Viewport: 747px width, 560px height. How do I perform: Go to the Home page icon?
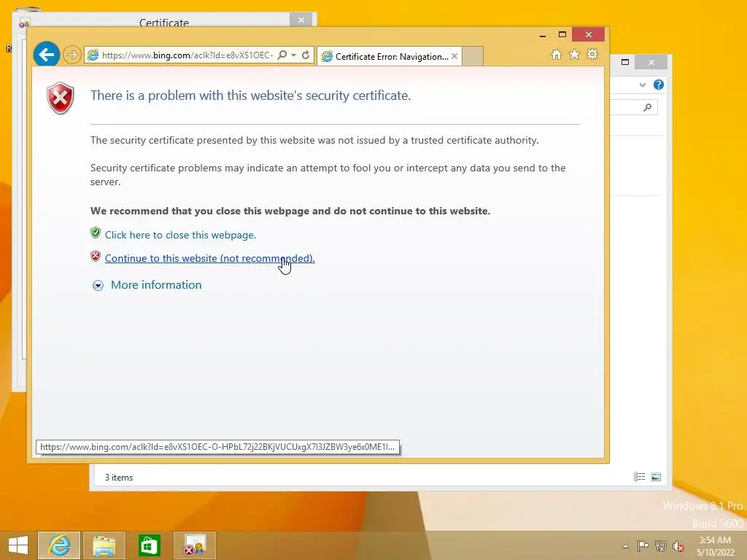(557, 54)
